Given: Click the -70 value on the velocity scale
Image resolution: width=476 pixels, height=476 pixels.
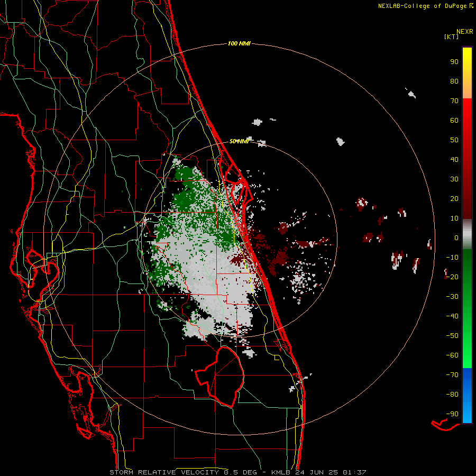Looking at the screenshot, I should tap(452, 375).
